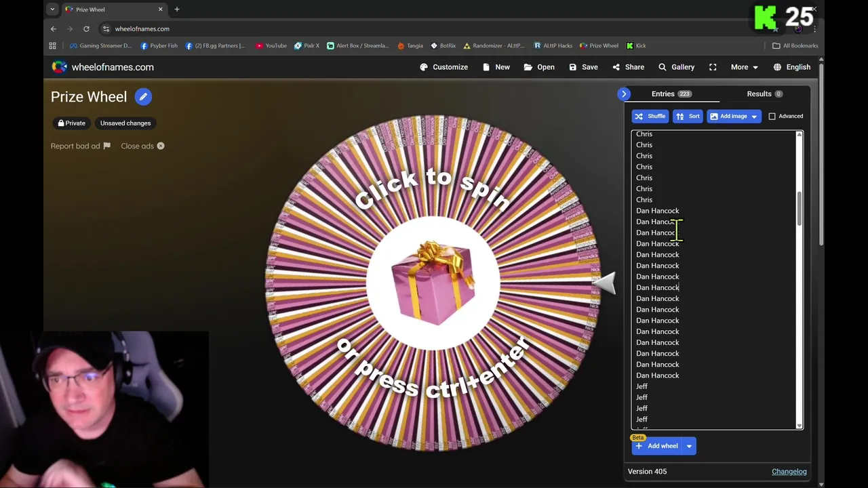Viewport: 868px width, 488px height.
Task: Spin the wheel by clicking the gift box
Action: (x=433, y=283)
